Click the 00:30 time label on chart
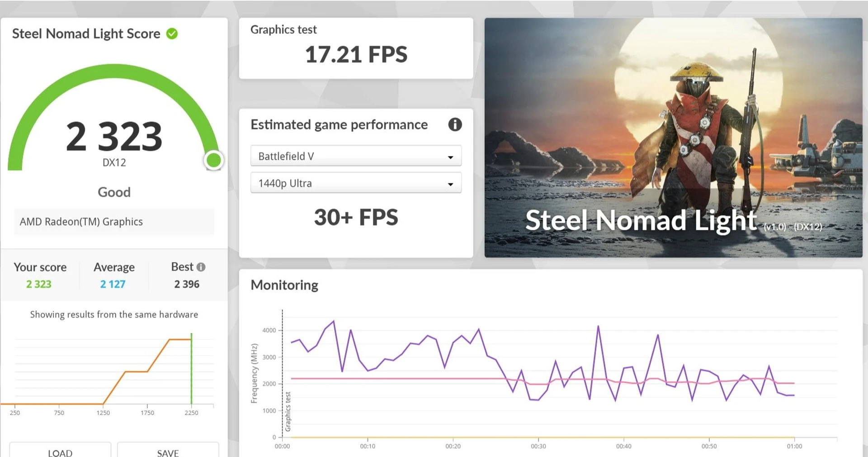 (538, 446)
